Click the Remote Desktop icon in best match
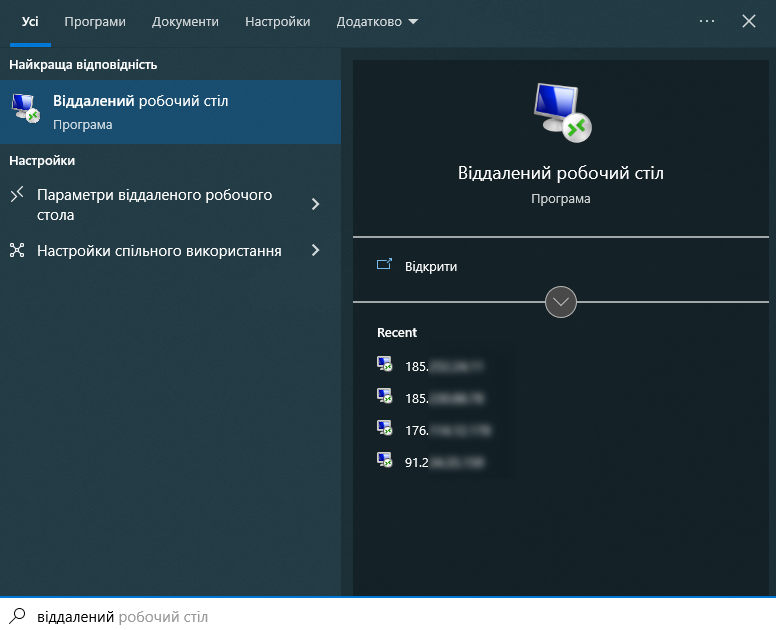Viewport: 776px width, 630px height. [25, 108]
